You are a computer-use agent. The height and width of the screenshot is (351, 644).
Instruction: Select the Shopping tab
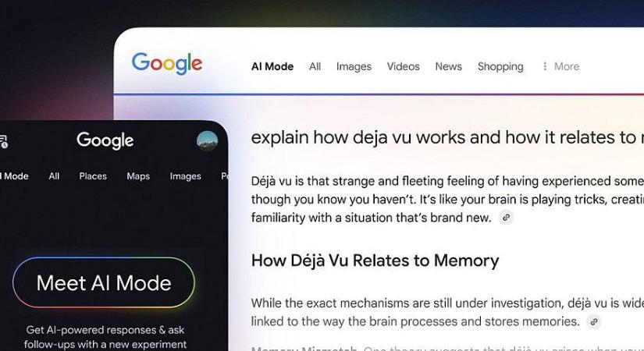(x=500, y=66)
